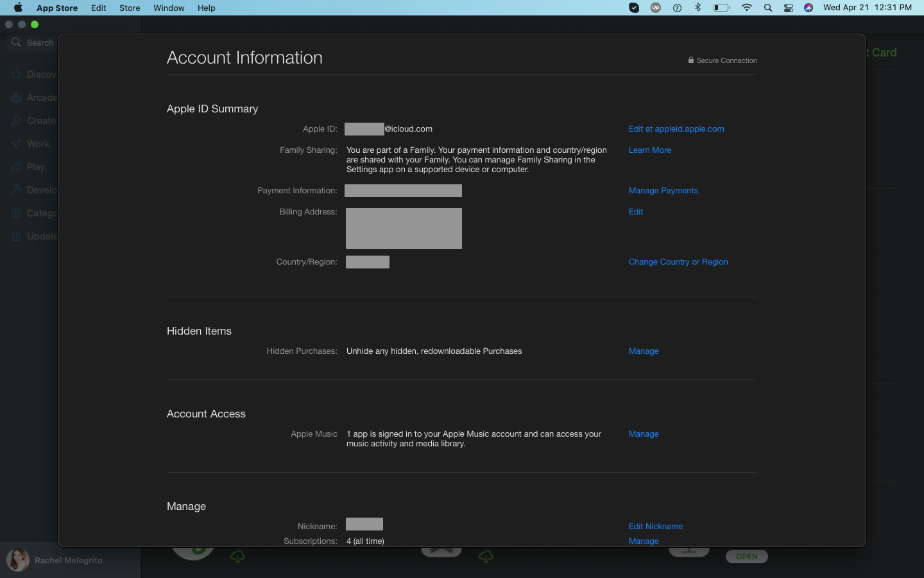Click the Hidden Items heading

[x=199, y=331]
